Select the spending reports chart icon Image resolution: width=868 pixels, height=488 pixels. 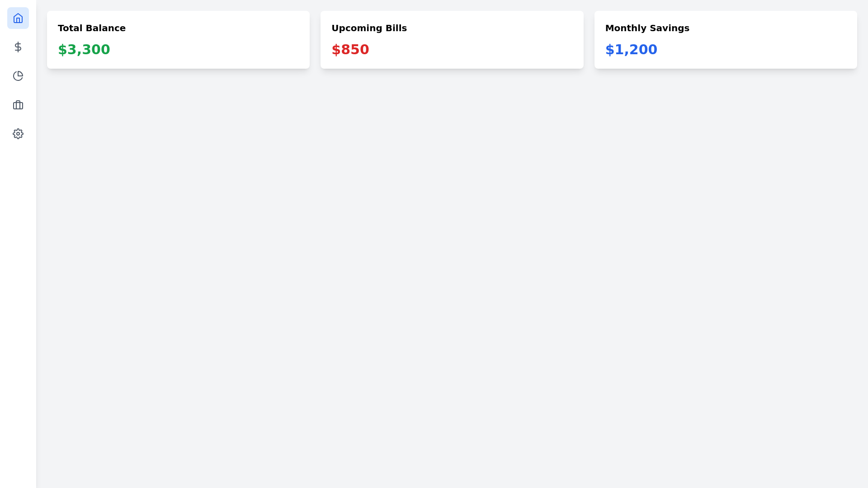[x=18, y=76]
